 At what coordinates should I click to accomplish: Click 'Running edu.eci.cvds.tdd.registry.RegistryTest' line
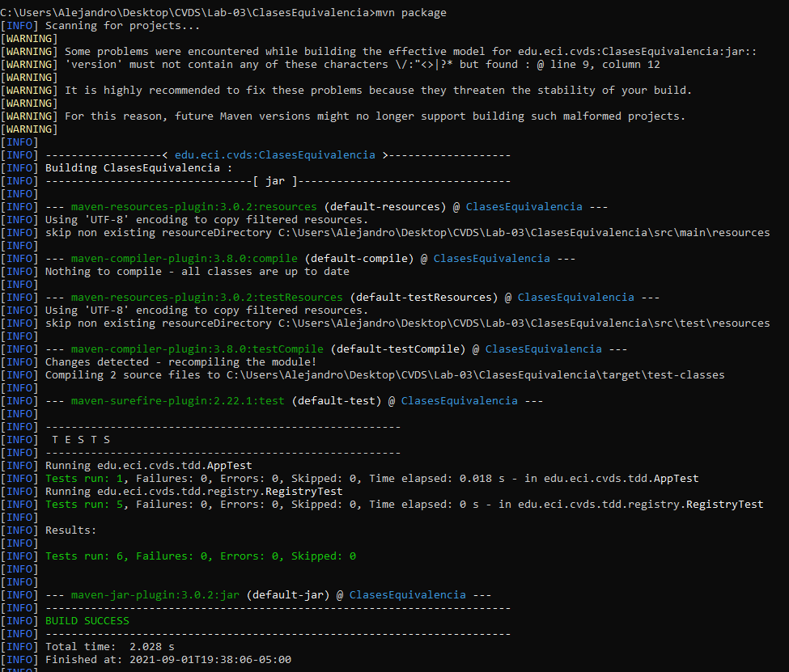click(193, 492)
